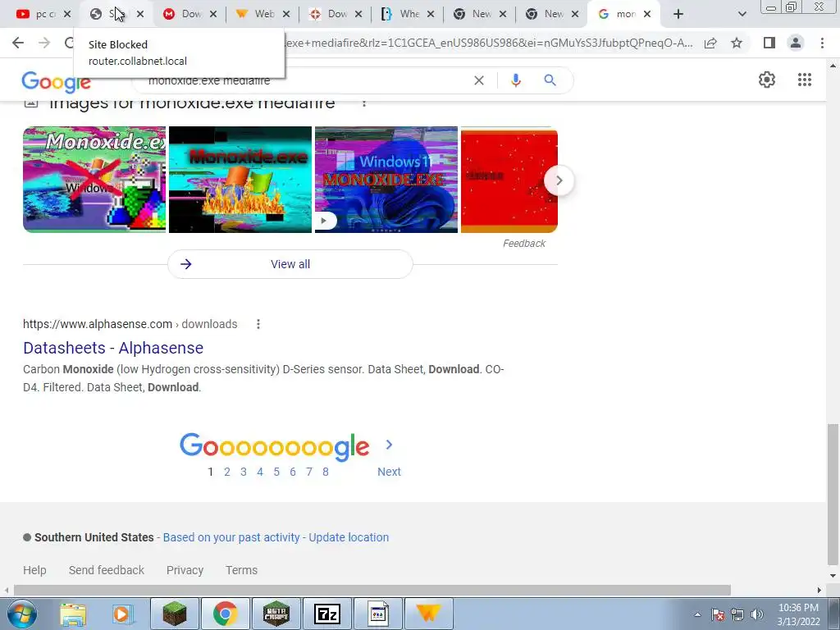Open Google quick settings gear
The image size is (840, 630).
point(767,80)
